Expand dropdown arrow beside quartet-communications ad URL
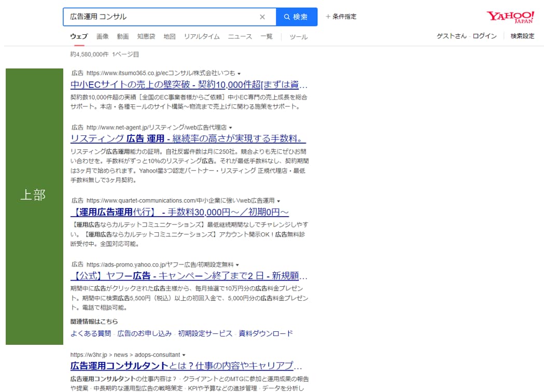Image resolution: width=544 pixels, height=392 pixels. [x=278, y=201]
